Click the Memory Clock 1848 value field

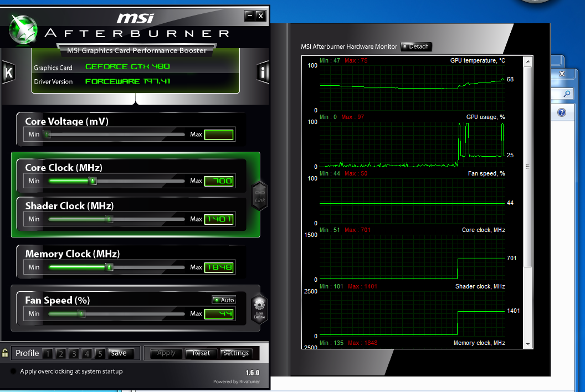click(x=219, y=267)
